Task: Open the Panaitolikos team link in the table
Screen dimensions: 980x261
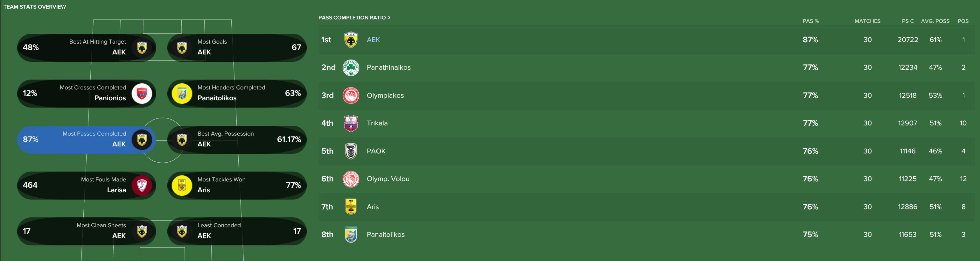Action: tap(385, 235)
